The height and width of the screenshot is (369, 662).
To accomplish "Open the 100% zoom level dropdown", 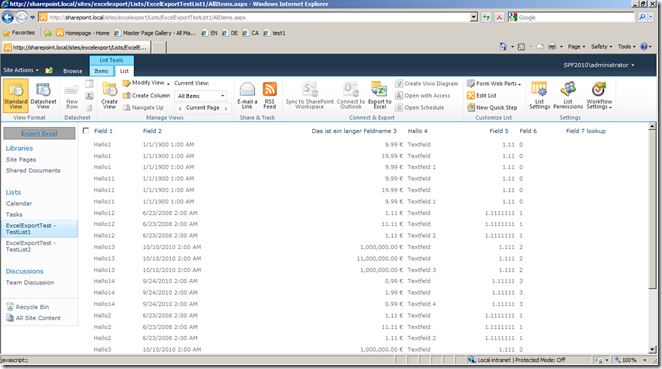I will [x=645, y=360].
